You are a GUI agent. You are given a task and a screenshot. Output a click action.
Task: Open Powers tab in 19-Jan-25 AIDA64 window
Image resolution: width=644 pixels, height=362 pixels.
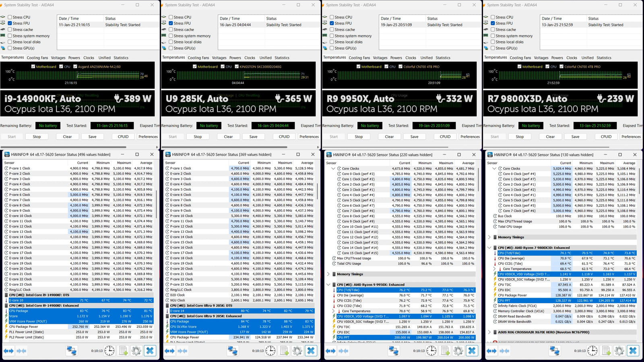point(396,58)
